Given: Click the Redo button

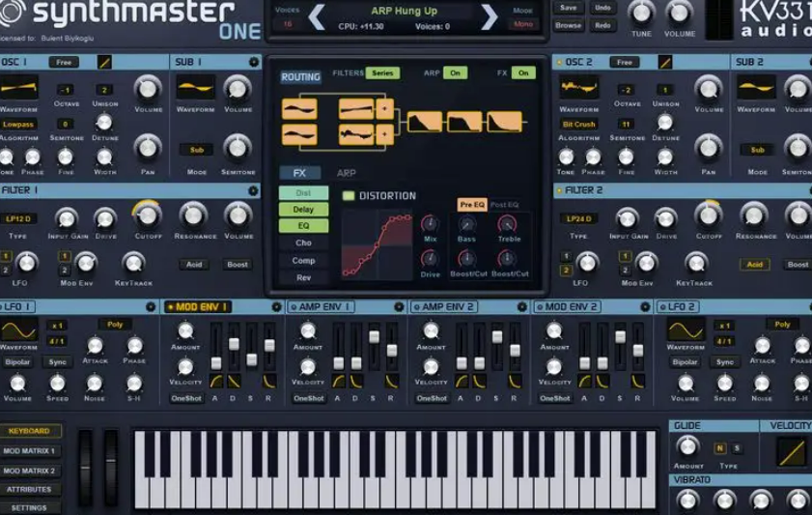Looking at the screenshot, I should pos(602,25).
